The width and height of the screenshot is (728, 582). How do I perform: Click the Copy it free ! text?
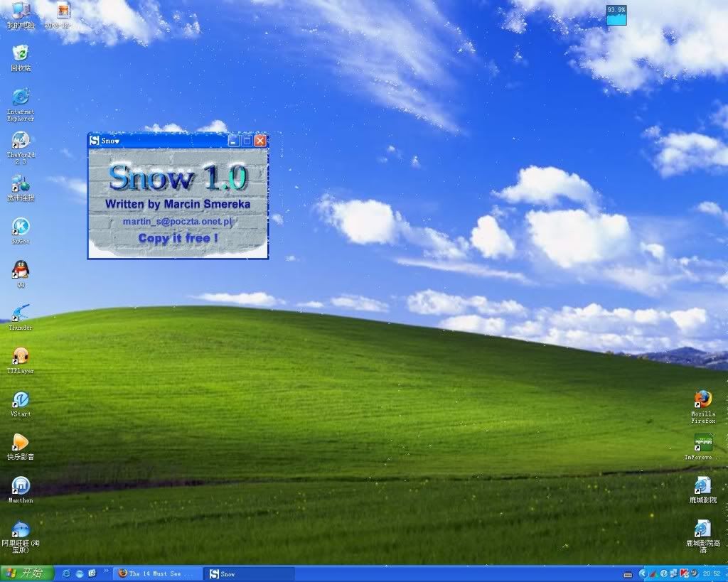[178, 238]
